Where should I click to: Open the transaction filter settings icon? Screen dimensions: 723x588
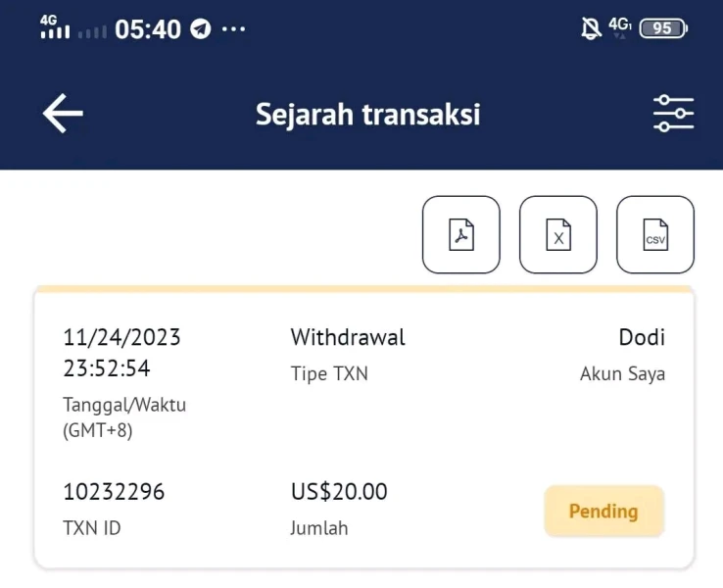pyautogui.click(x=673, y=115)
